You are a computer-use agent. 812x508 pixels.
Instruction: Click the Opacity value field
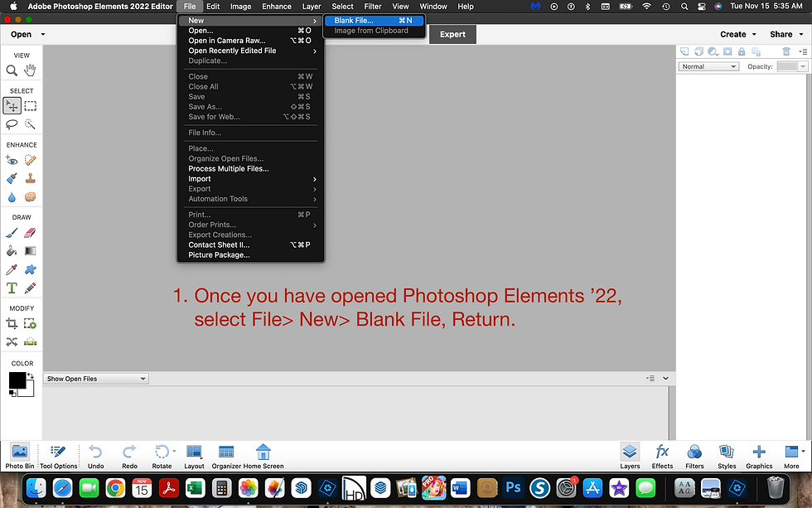[788, 66]
